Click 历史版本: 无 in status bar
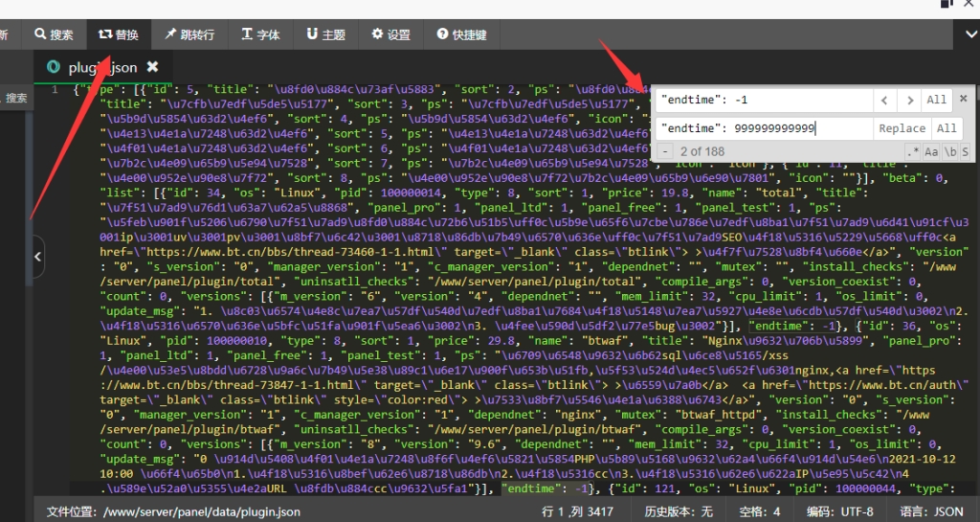This screenshot has height=522, width=980. tap(679, 511)
